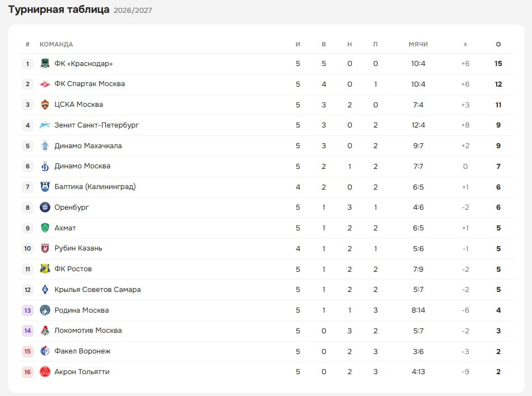This screenshot has width=532, height=396.
Task: Open the CSKA Moscow crest icon
Action: pos(45,105)
